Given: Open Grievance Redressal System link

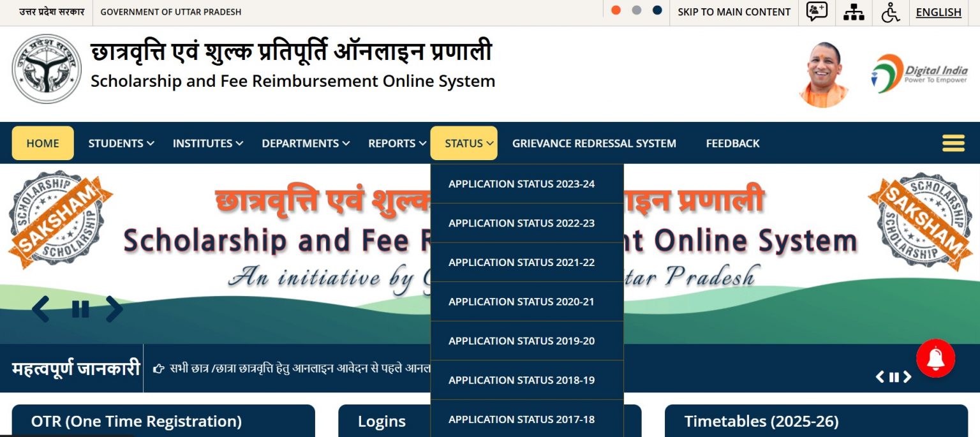Looking at the screenshot, I should pyautogui.click(x=594, y=144).
